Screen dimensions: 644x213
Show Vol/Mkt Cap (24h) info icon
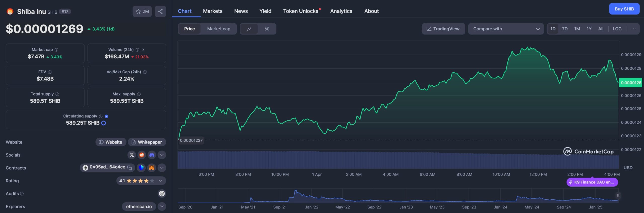click(145, 72)
